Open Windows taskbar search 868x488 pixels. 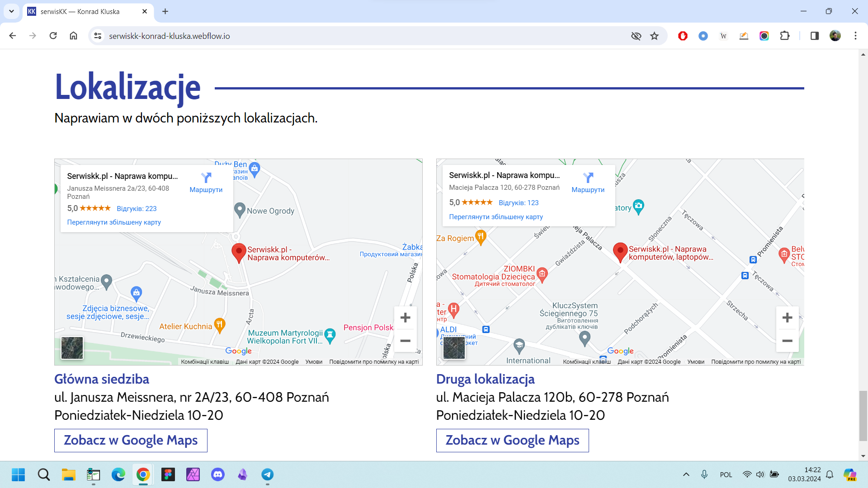click(44, 475)
